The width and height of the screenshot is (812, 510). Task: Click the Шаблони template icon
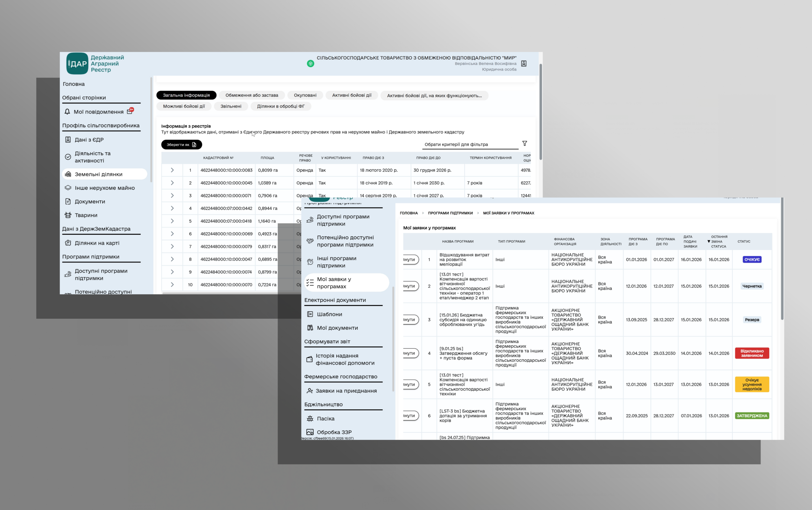tap(310, 314)
